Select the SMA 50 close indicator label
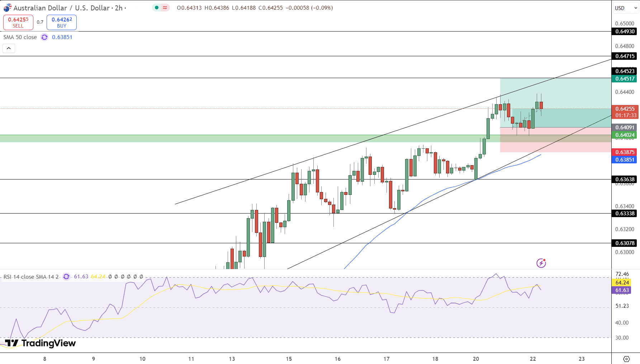 click(20, 37)
